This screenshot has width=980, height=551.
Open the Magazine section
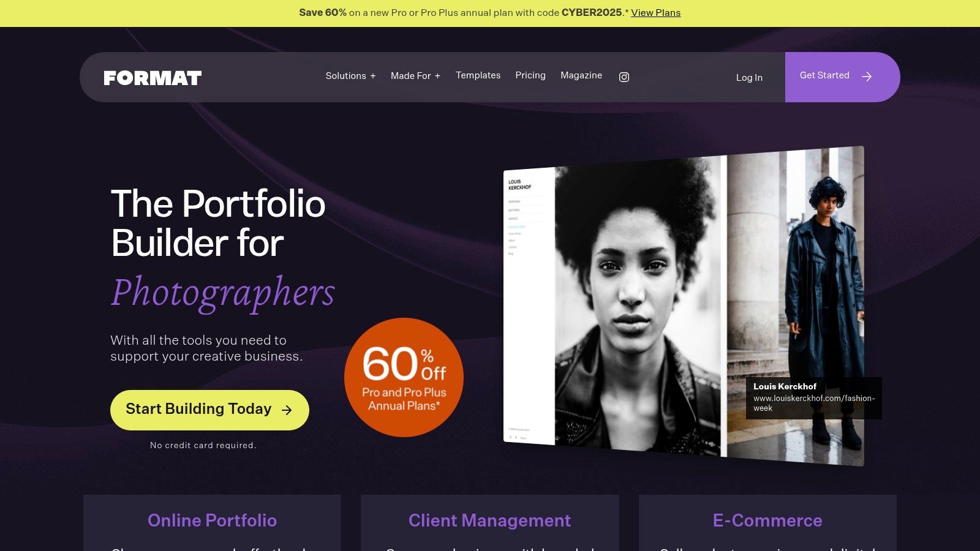click(581, 75)
